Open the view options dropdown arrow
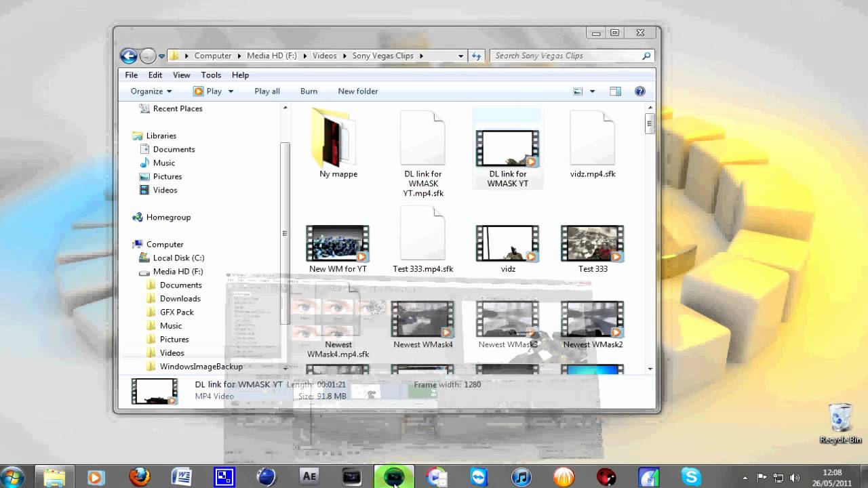 (x=592, y=91)
